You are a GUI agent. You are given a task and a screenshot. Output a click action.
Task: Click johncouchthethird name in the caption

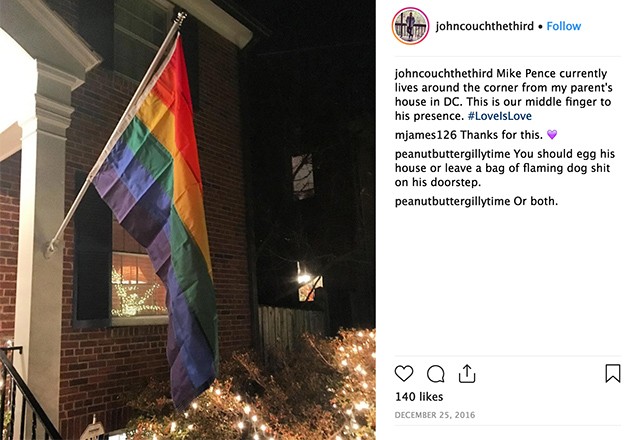[x=444, y=73]
